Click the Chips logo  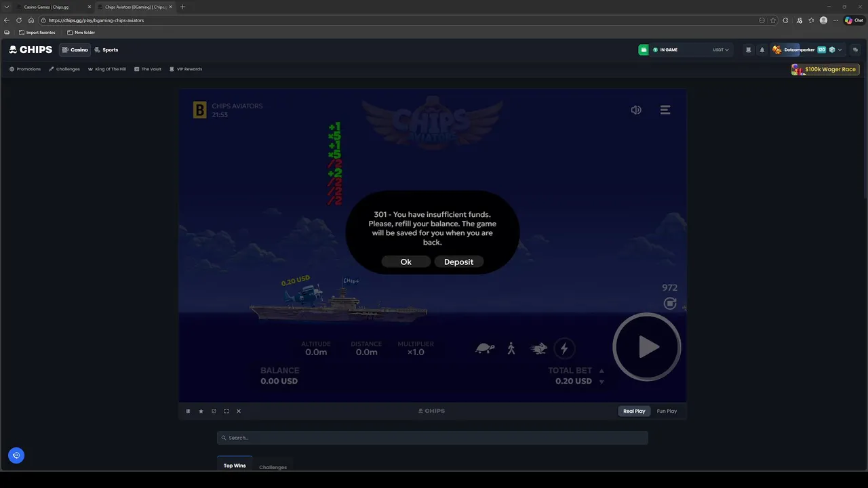(x=31, y=49)
